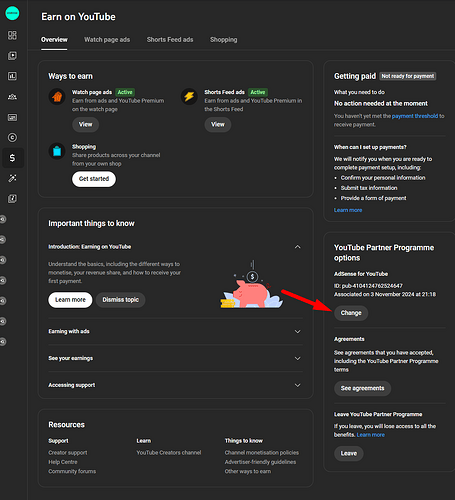Open the Analytics icon in sidebar
The height and width of the screenshot is (500, 455).
(x=12, y=76)
